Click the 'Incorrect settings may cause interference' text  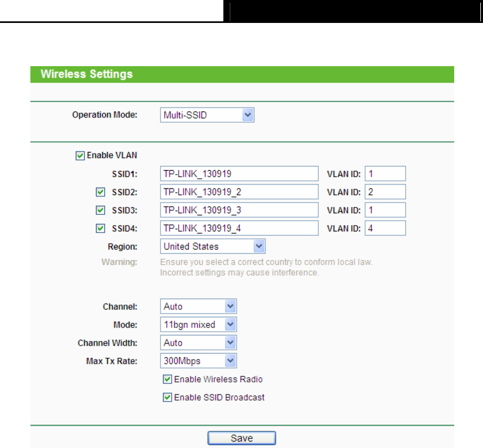(239, 273)
